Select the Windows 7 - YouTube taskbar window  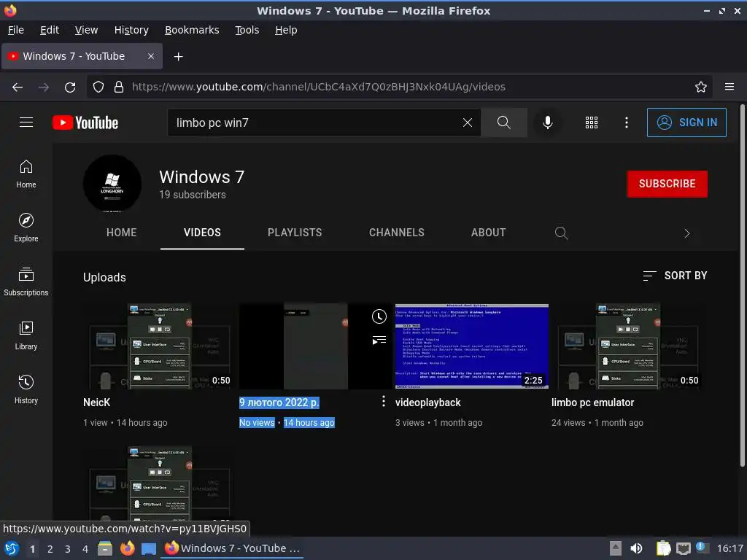[233, 548]
